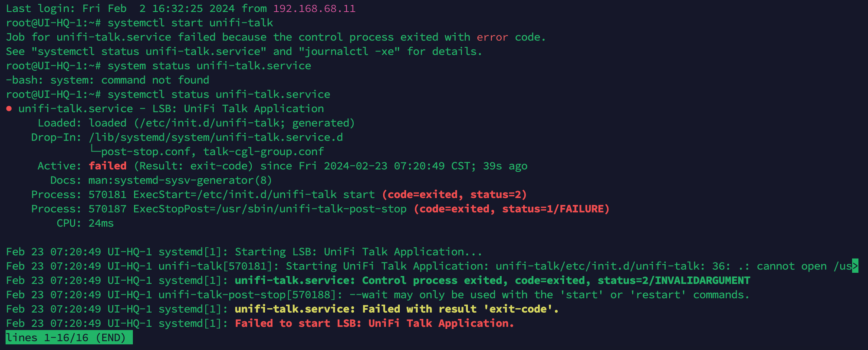Click the drop-in directory path unifi-talk.service.d
This screenshot has height=350, width=868.
tap(216, 137)
